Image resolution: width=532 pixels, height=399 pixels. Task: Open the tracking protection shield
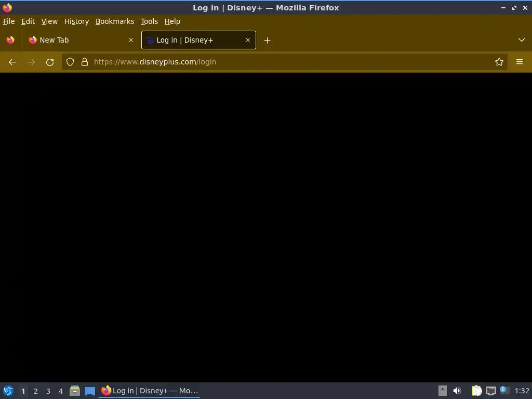[x=70, y=62]
